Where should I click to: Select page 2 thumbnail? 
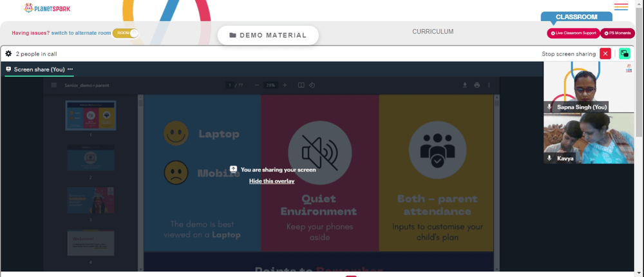tap(91, 157)
